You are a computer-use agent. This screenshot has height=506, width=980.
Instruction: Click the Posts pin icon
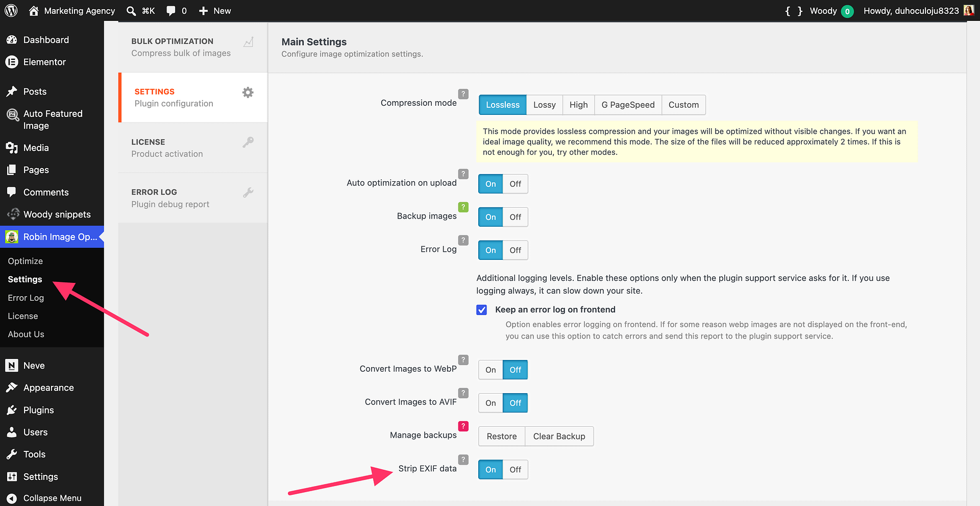[x=12, y=91]
